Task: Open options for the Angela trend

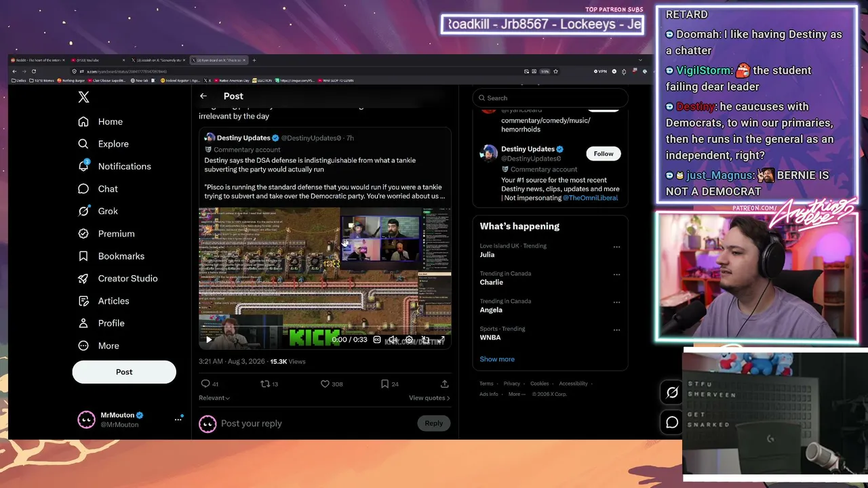Action: click(616, 302)
